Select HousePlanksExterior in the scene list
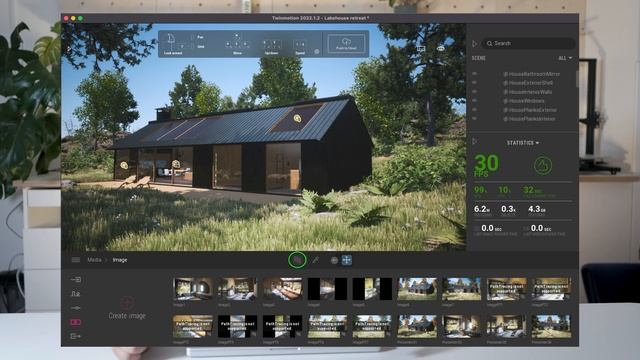The height and width of the screenshot is (360, 640). coord(530,110)
